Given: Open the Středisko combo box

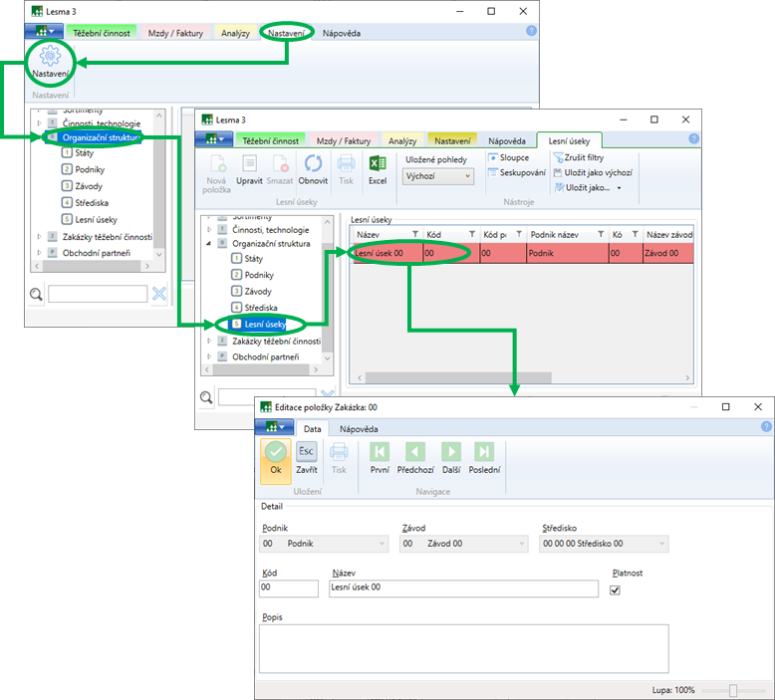Looking at the screenshot, I should click(603, 544).
